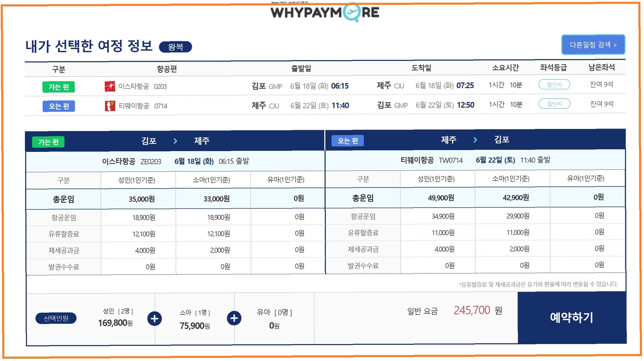Click the chevron arrow between 제주 and 김포

pyautogui.click(x=475, y=140)
